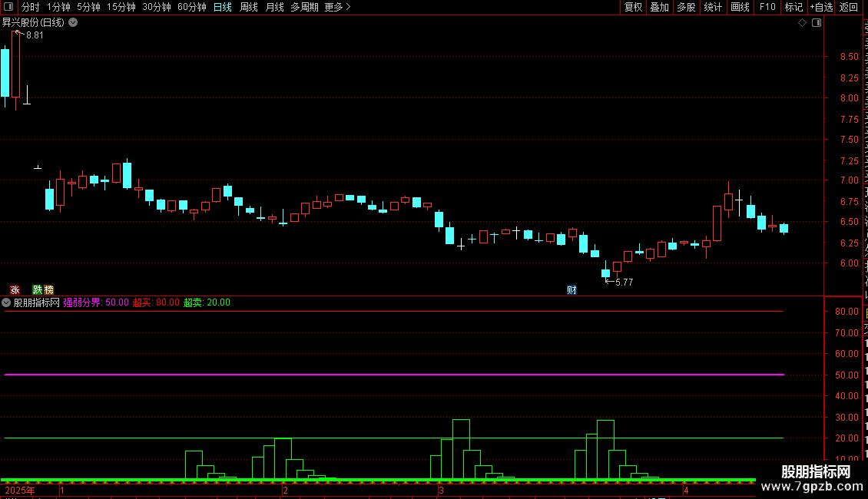Expand the 昇兴股份(日线) title dropdown

(x=73, y=23)
